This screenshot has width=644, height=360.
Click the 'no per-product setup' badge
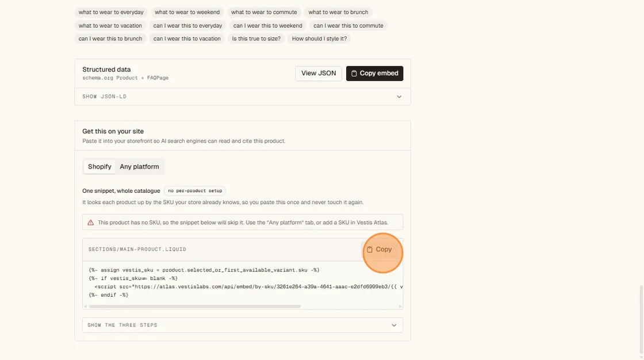(x=195, y=191)
